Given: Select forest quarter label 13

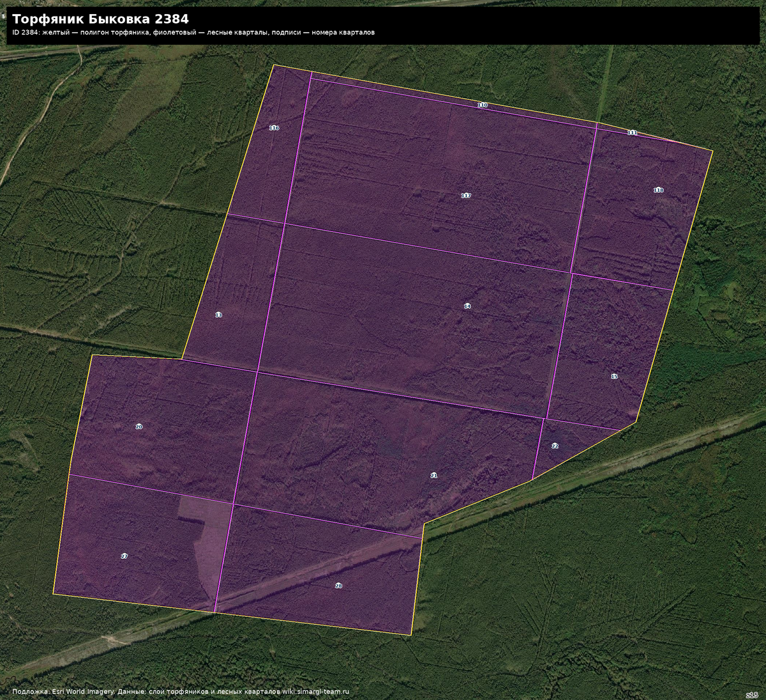Looking at the screenshot, I should (x=218, y=315).
